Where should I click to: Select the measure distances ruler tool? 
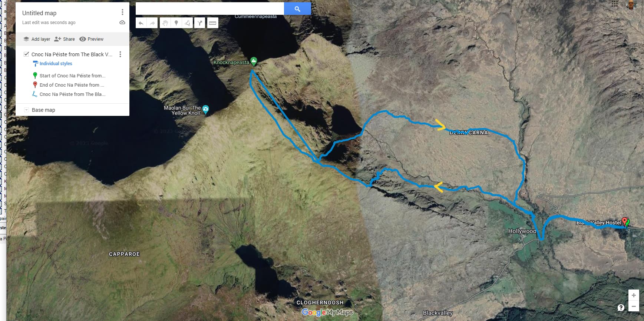[x=212, y=23]
